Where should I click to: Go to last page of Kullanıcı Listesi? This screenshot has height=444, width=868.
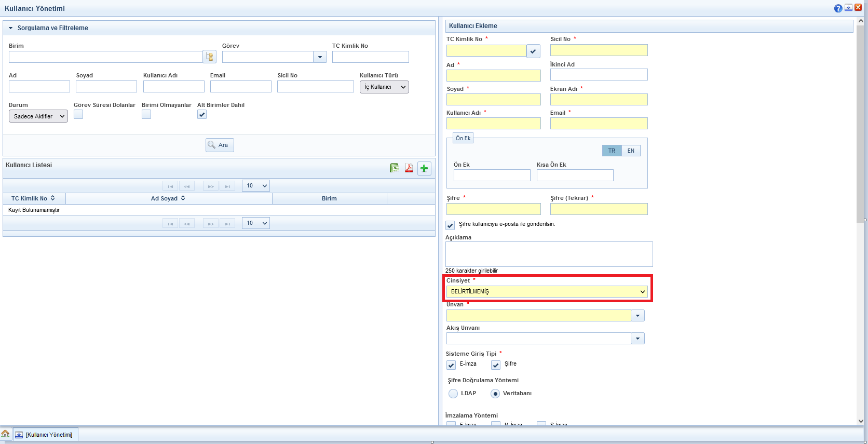227,186
